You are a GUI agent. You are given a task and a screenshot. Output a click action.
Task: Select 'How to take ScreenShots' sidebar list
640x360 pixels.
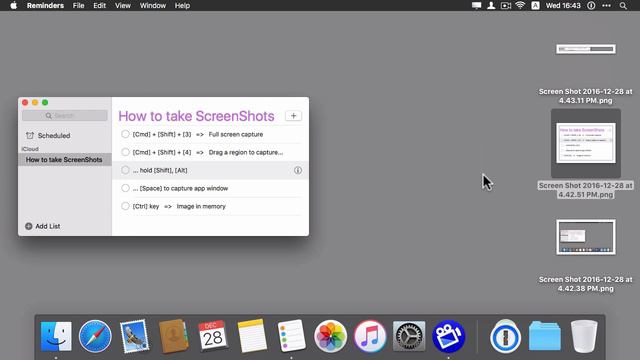64,160
